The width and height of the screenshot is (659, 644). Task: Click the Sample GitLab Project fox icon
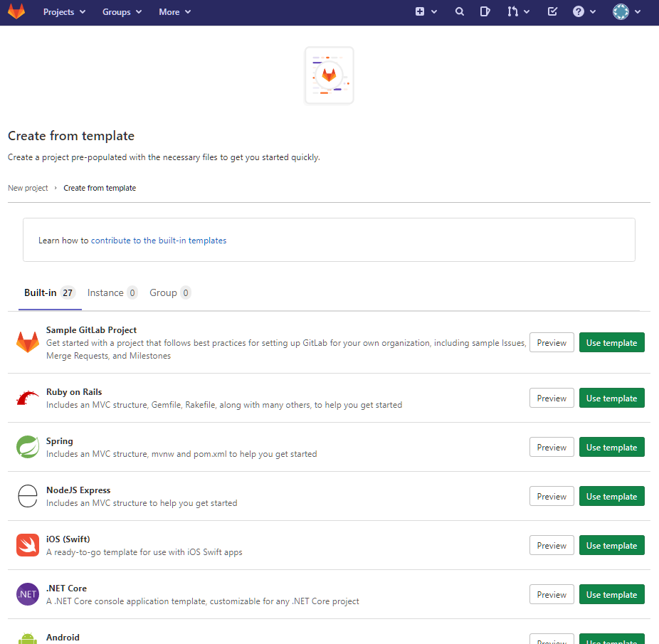pos(28,342)
